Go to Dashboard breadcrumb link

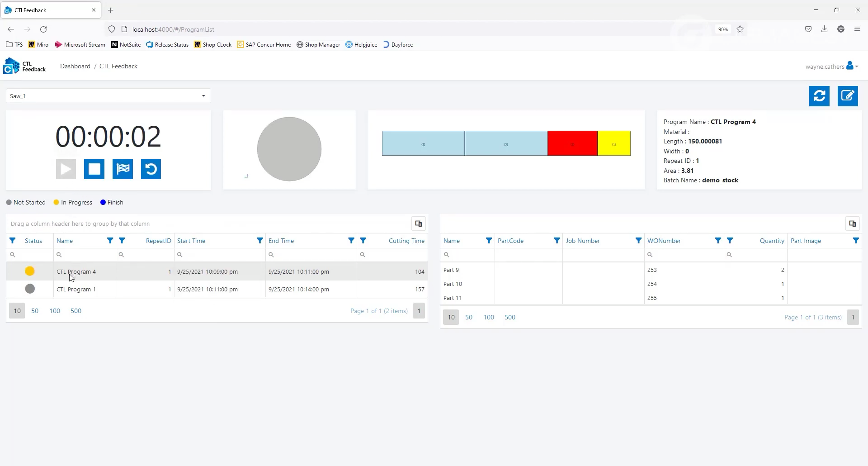pyautogui.click(x=75, y=66)
